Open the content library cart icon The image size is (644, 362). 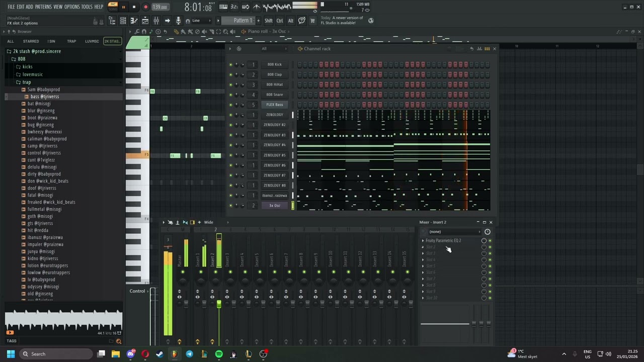[x=312, y=21]
